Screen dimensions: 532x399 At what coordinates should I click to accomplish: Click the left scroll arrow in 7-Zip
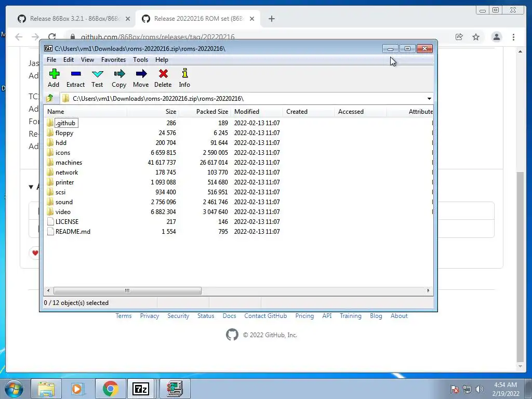48,291
